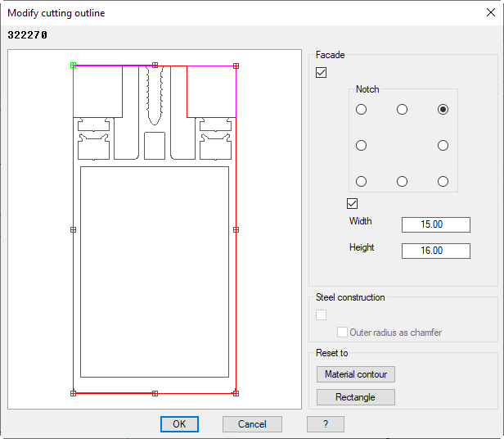Focus the Height value box
Image resolution: width=504 pixels, height=439 pixels.
click(x=435, y=251)
